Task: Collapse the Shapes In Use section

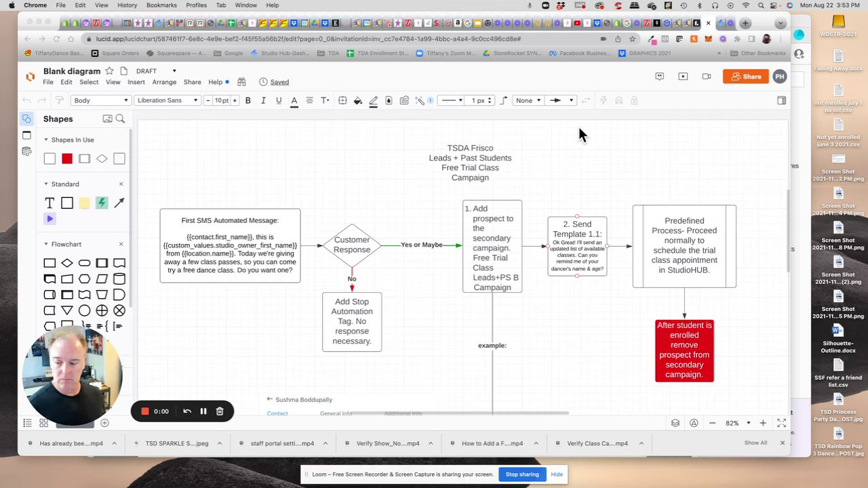Action: pyautogui.click(x=46, y=140)
